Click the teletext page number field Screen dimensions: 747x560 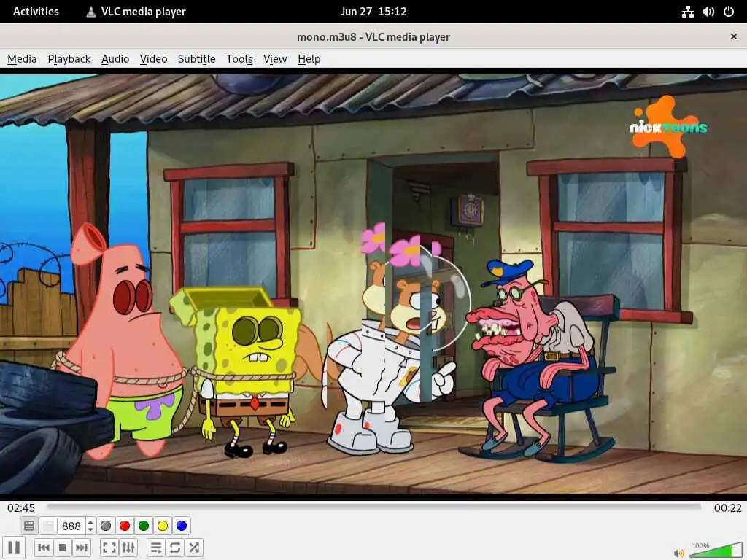tap(71, 526)
